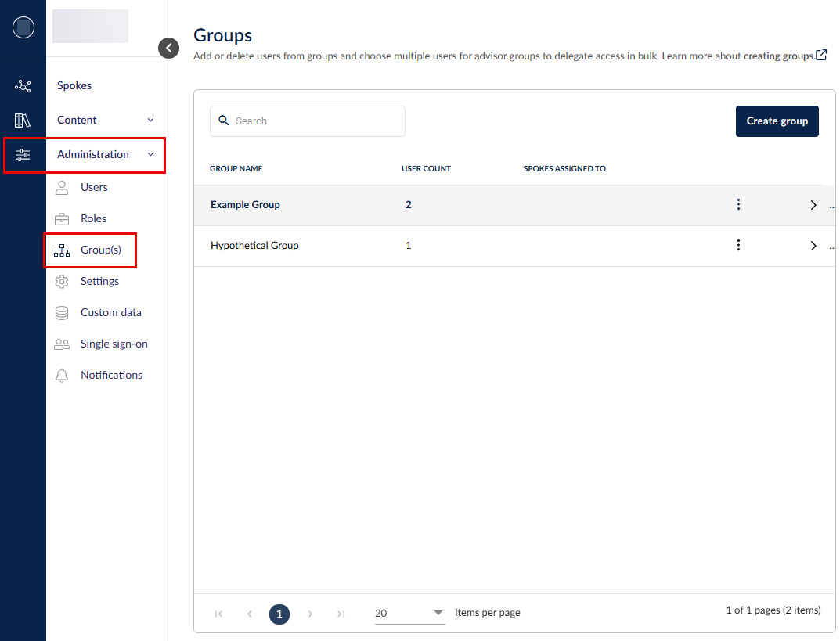Viewport: 840px width, 641px height.
Task: Click the organization logo at top left
Action: tap(23, 27)
